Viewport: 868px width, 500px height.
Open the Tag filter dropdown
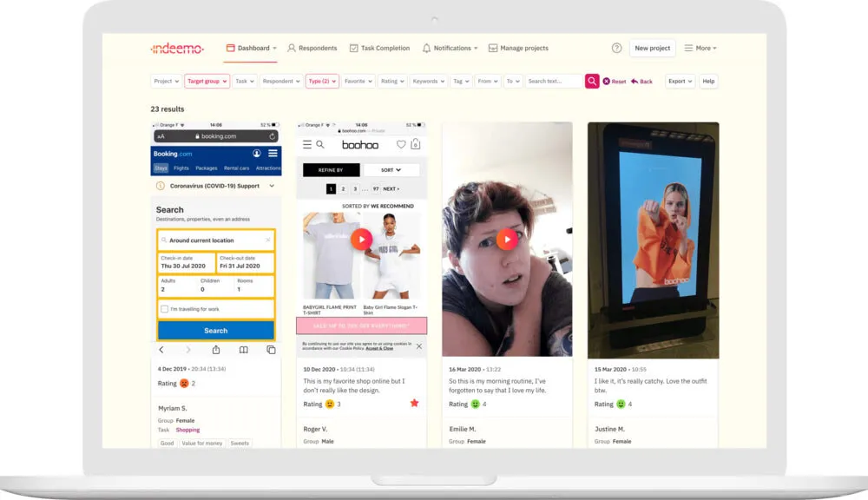461,81
